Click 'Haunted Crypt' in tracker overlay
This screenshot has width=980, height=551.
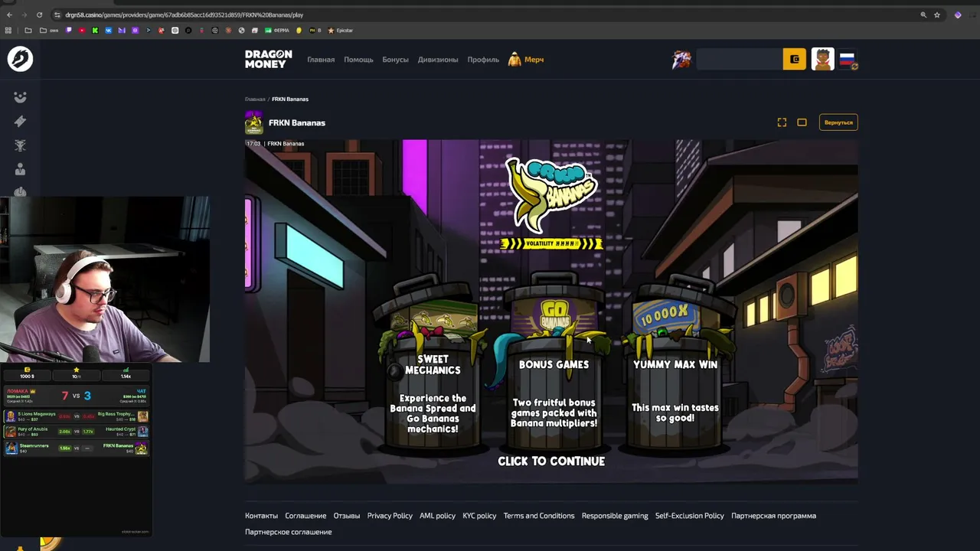[119, 429]
